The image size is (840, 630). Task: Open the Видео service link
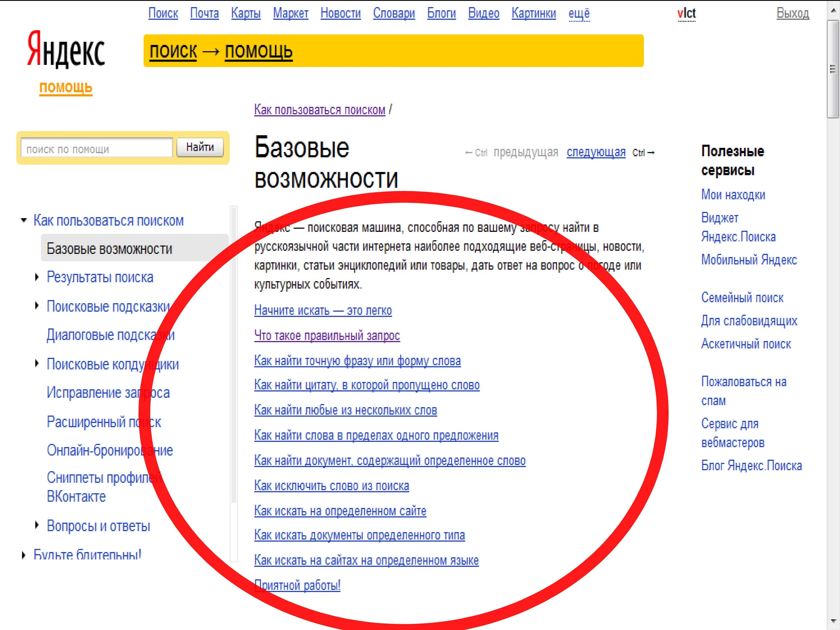[x=483, y=13]
